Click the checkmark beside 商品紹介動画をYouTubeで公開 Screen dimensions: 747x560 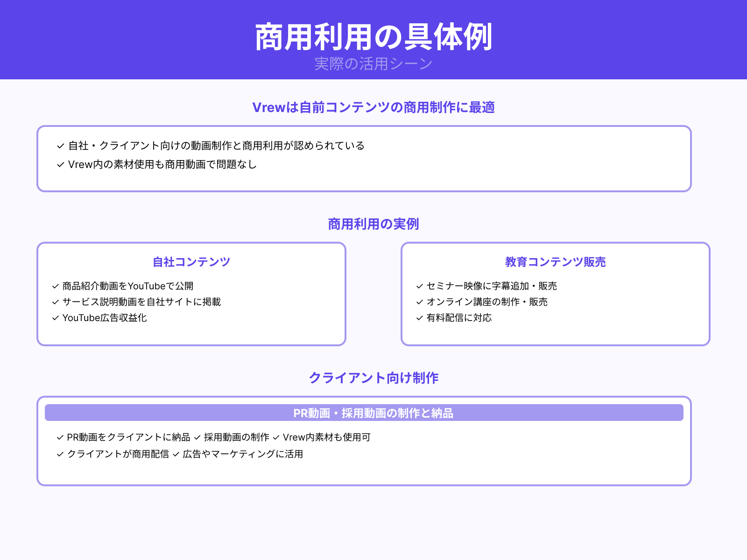pyautogui.click(x=55, y=286)
